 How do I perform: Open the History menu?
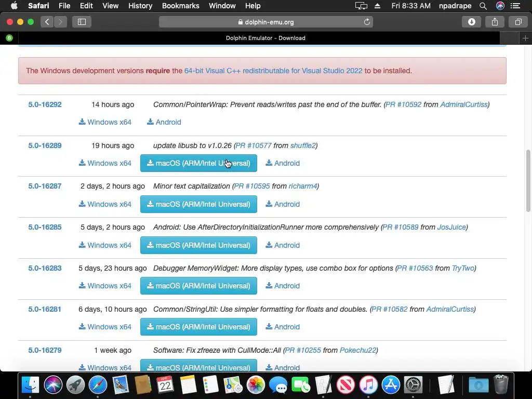pos(140,6)
